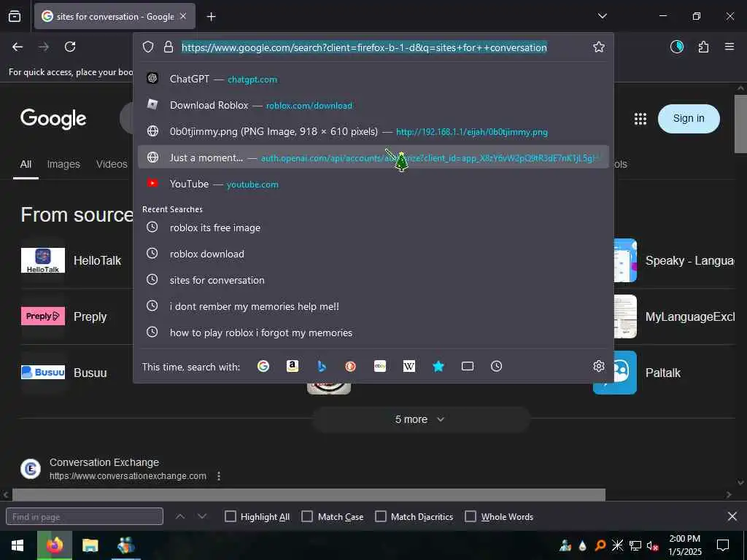The width and height of the screenshot is (747, 560).
Task: Open Conversation Exchange search result
Action: pos(104,462)
